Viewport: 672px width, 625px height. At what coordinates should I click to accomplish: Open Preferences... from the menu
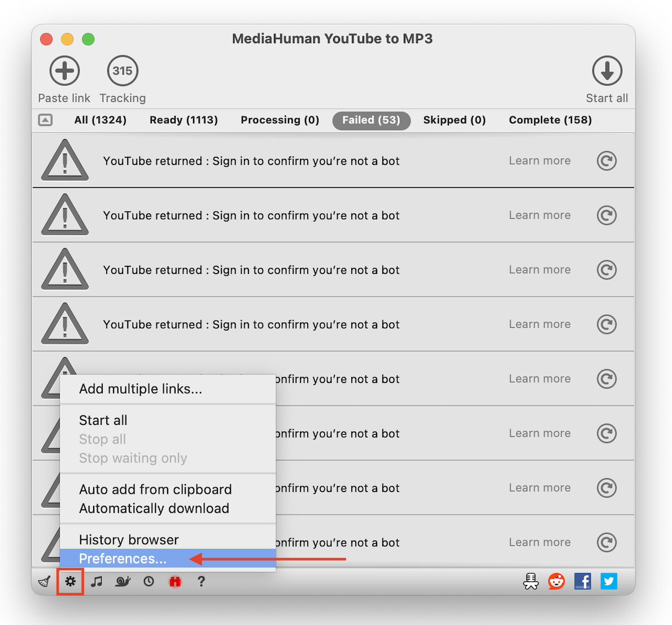[x=168, y=558]
